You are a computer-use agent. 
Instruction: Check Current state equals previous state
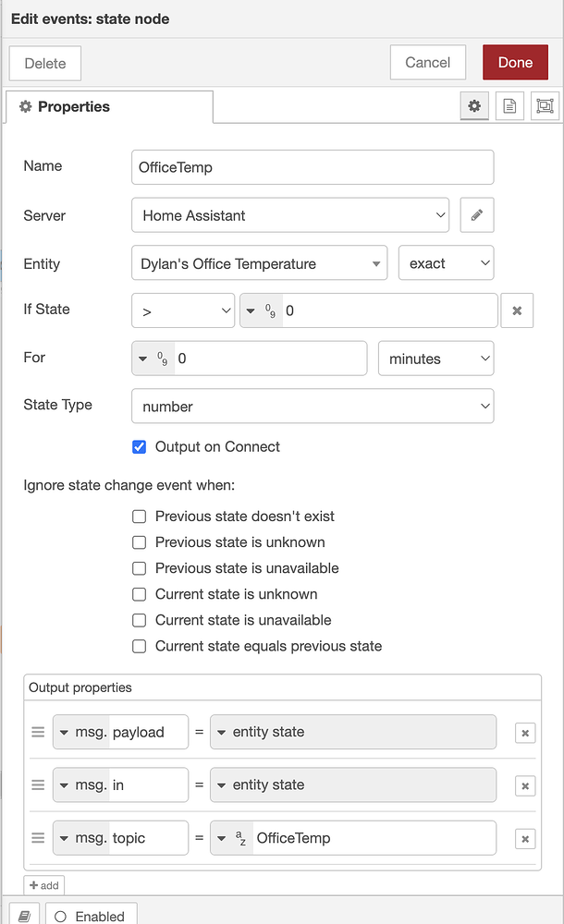(140, 647)
